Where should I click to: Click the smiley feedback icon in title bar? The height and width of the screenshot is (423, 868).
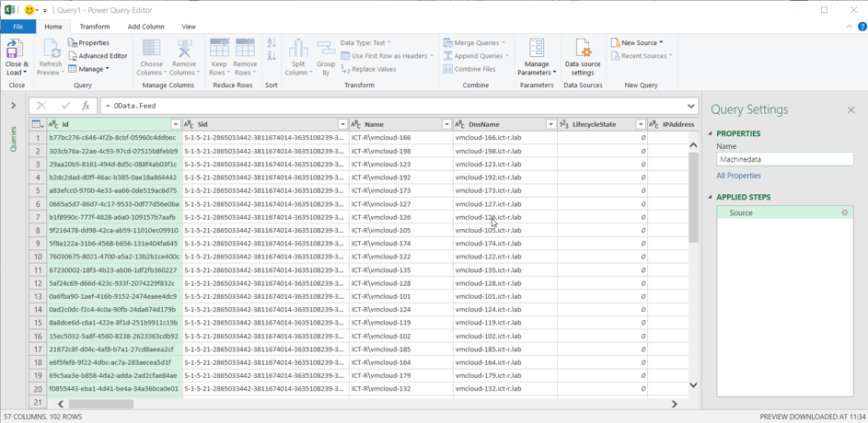coord(29,10)
